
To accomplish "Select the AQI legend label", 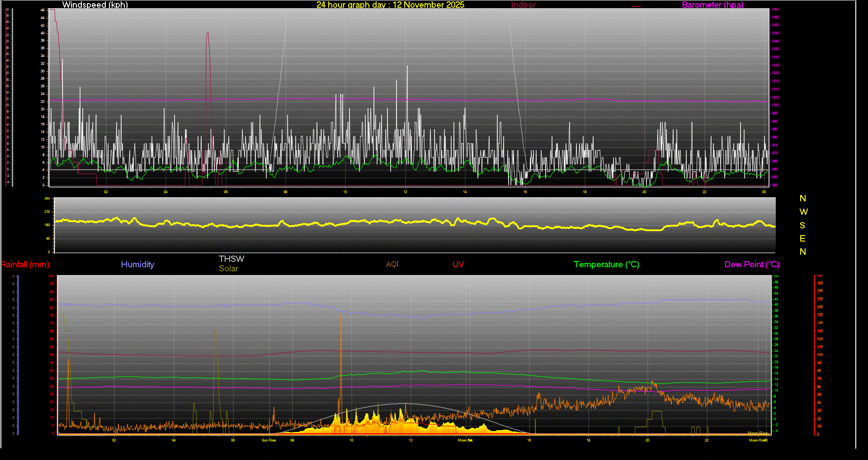I will coord(392,264).
